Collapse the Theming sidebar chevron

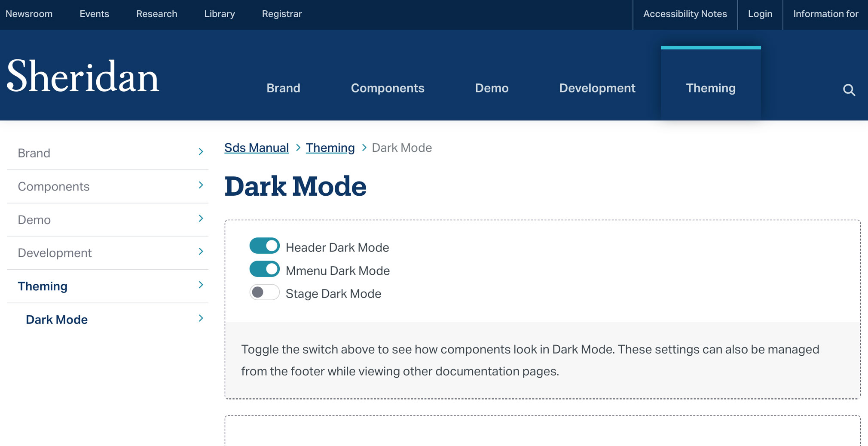coord(201,285)
